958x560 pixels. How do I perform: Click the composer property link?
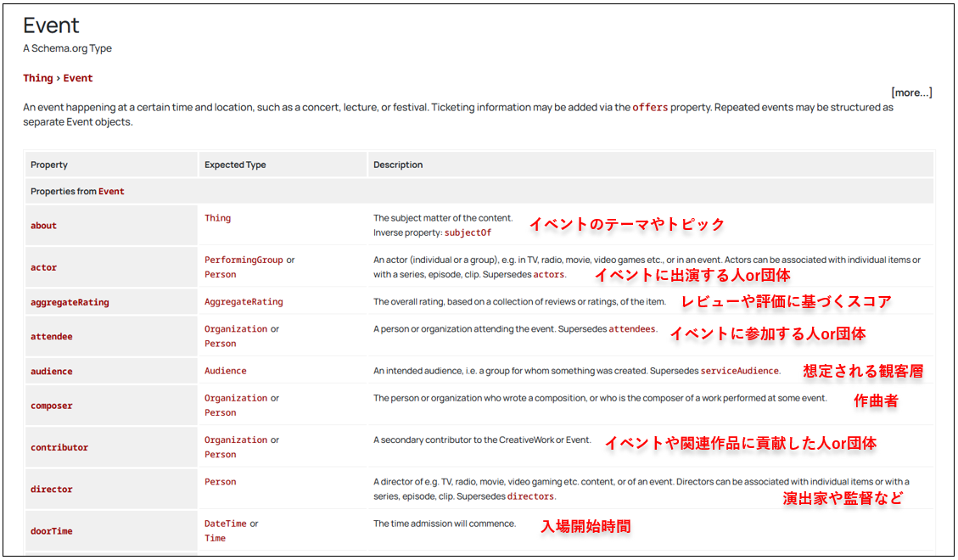[52, 405]
